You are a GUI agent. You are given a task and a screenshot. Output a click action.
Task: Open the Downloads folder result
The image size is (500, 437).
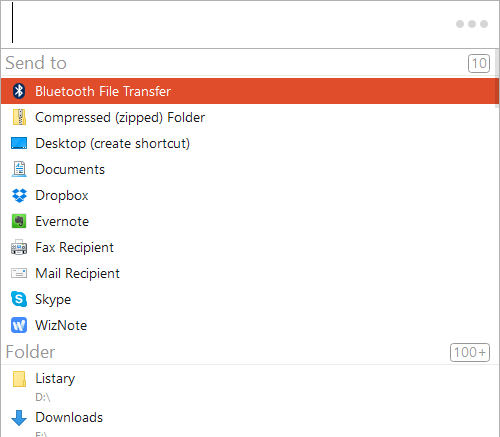point(248,421)
